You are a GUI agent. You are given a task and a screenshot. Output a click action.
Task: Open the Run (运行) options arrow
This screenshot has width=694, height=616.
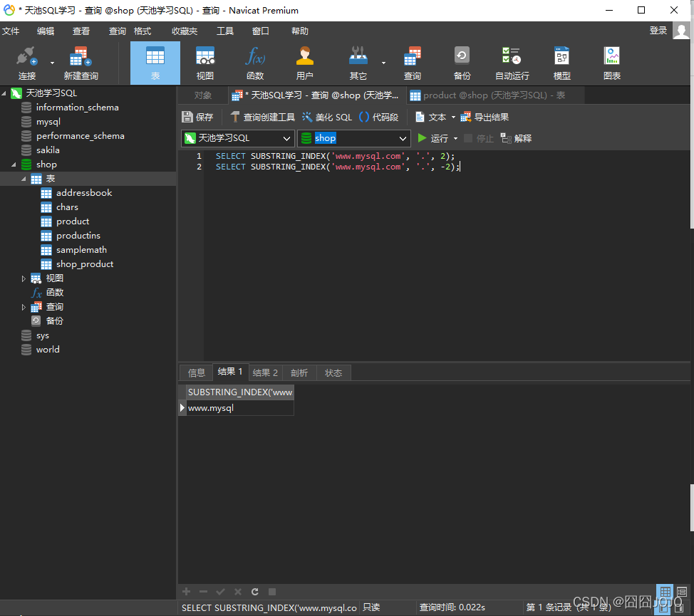(455, 139)
